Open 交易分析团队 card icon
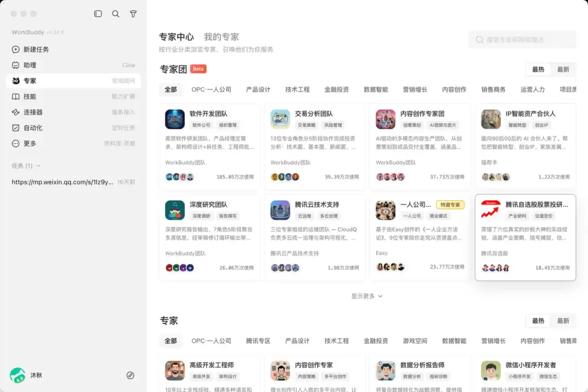 (280, 119)
